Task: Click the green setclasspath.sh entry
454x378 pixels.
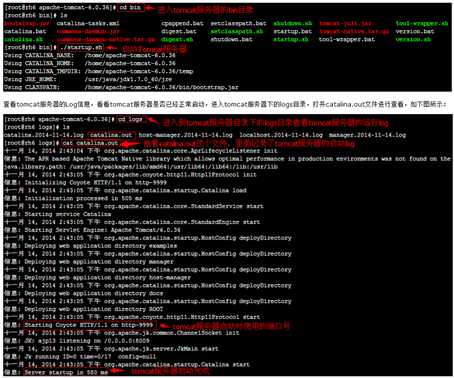Action: tap(237, 31)
